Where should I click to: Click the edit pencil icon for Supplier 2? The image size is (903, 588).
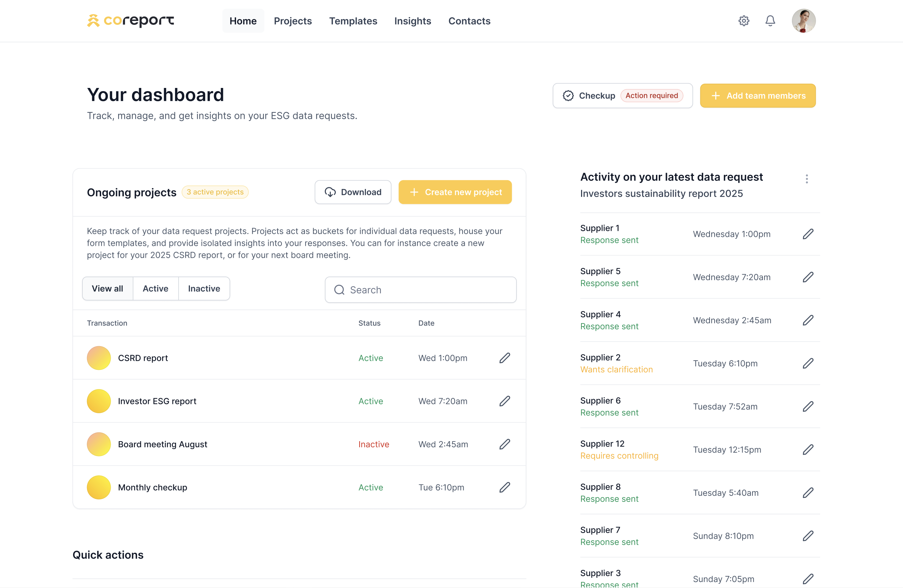tap(809, 363)
